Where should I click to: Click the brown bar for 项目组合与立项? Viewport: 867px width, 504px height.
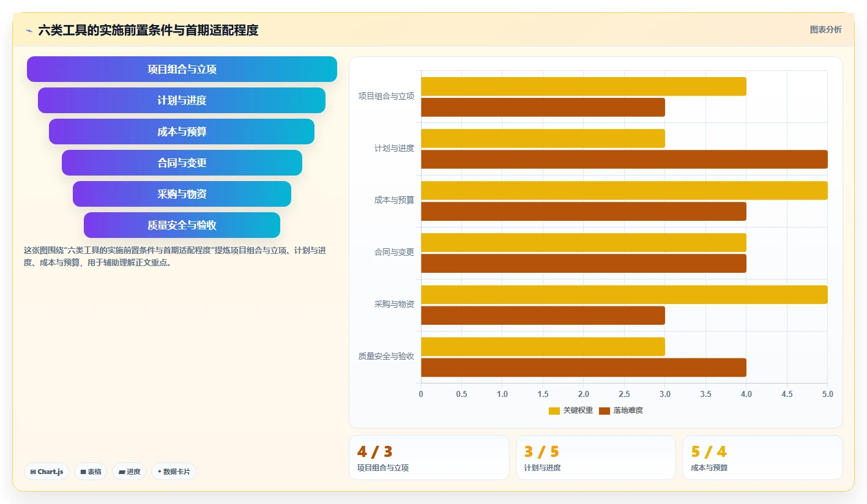[x=543, y=107]
